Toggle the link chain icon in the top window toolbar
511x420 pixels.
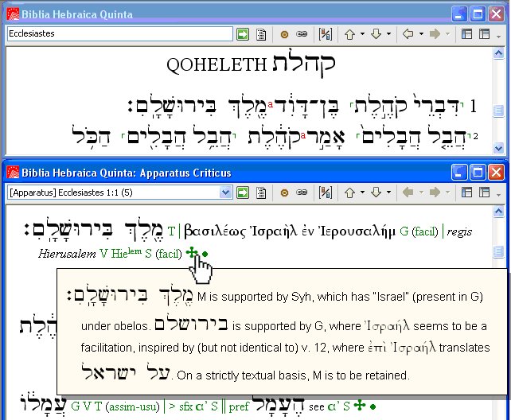302,34
